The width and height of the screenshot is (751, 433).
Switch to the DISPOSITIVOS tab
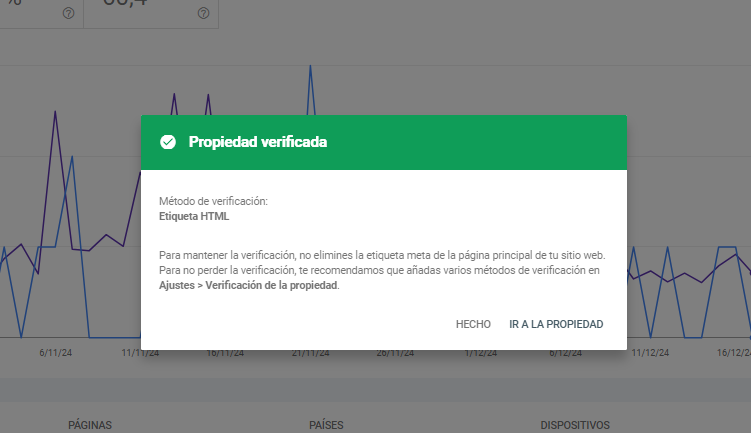(575, 425)
